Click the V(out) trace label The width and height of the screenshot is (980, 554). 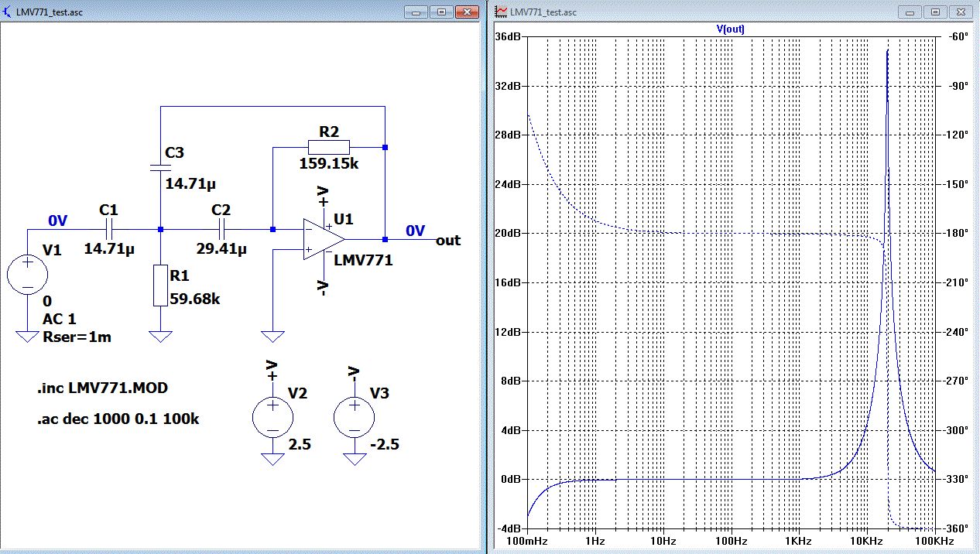731,29
